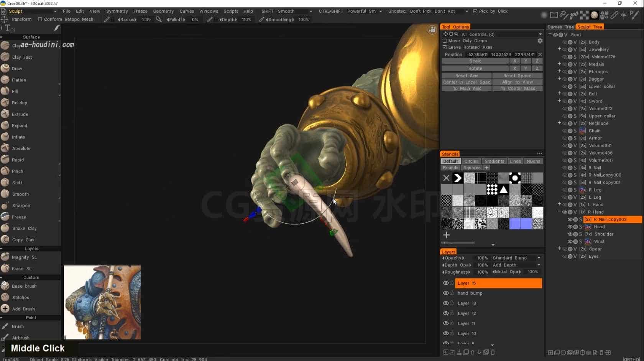Toggle the Conform Retopo Mesh checkbox

coord(40,19)
